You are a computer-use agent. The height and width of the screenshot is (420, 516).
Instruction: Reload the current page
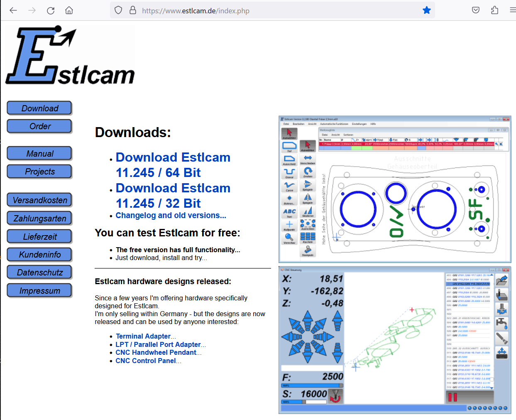51,10
